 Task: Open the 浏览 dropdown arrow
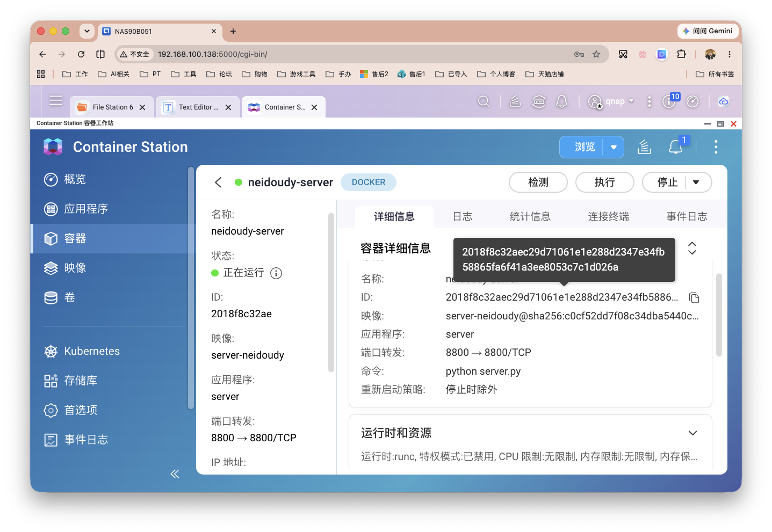pyautogui.click(x=614, y=147)
